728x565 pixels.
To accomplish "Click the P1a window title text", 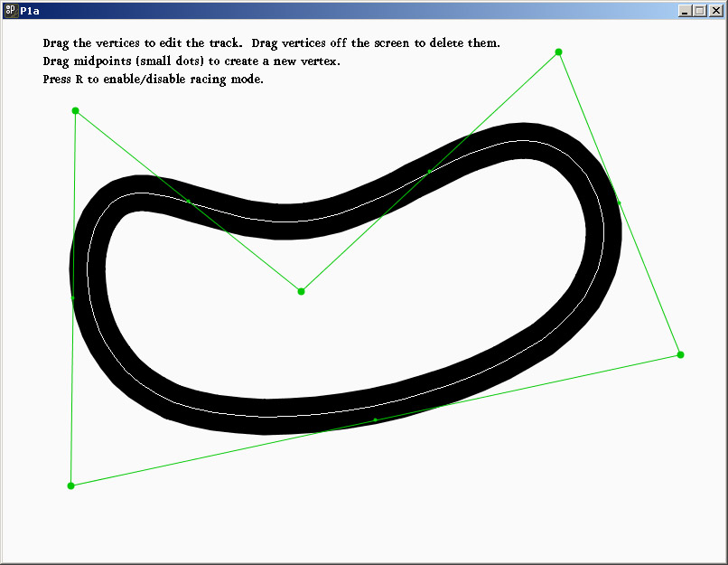I will [x=30, y=11].
